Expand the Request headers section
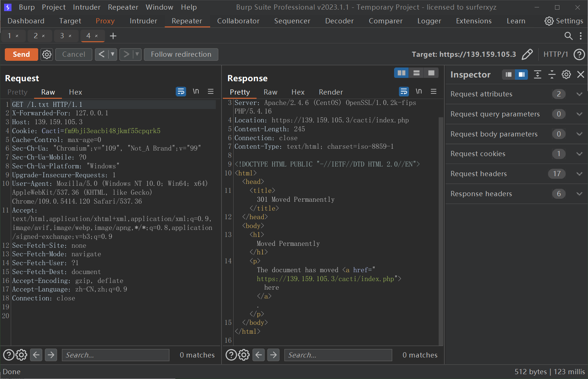This screenshot has height=379, width=588. click(x=579, y=174)
